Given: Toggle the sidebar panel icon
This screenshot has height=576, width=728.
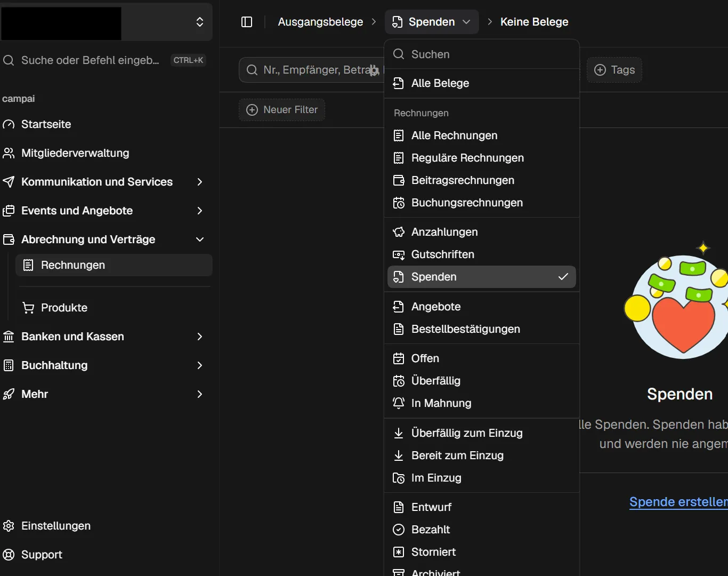Looking at the screenshot, I should (x=247, y=22).
